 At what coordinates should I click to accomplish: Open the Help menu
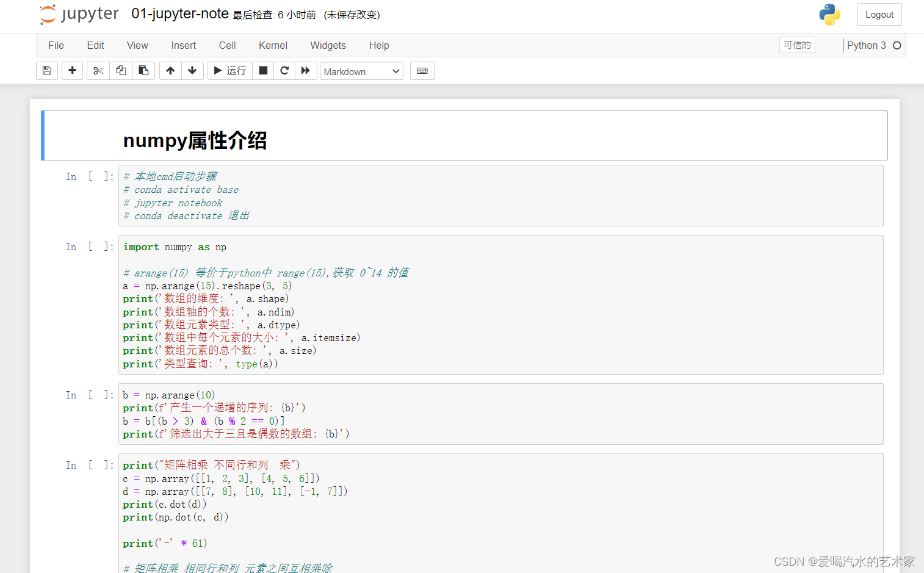[379, 45]
